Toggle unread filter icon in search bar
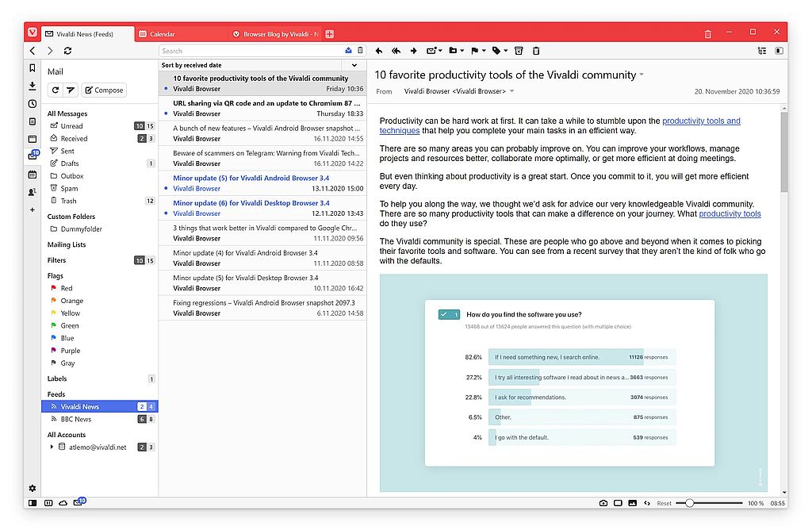Viewport: 812px width, 530px height. [349, 51]
